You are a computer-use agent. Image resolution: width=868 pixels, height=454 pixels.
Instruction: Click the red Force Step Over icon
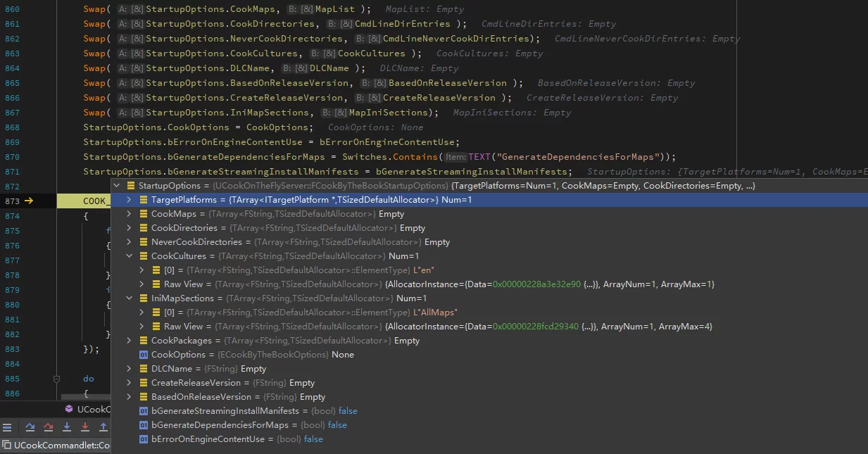click(x=49, y=427)
